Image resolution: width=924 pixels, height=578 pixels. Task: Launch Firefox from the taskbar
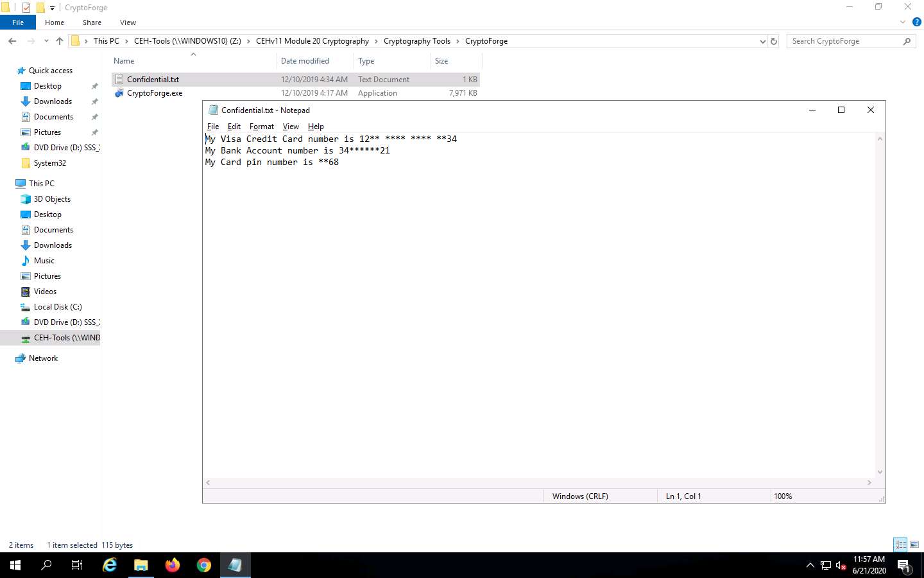tap(172, 565)
